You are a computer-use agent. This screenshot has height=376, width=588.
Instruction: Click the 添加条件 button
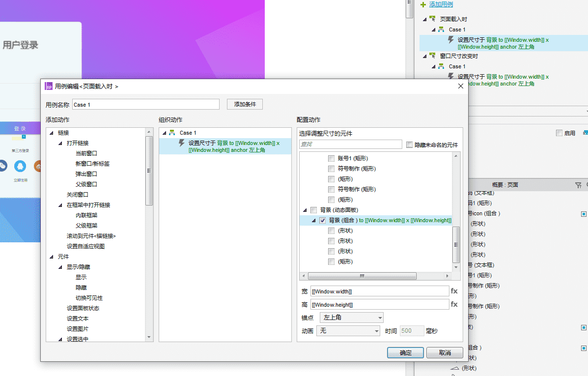point(245,104)
